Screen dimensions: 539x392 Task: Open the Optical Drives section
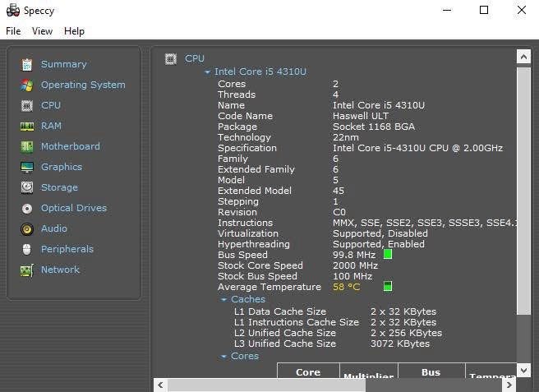[74, 208]
